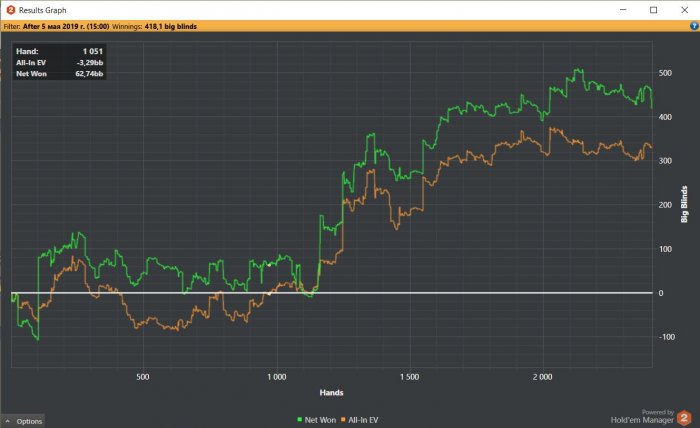Click the orange All-In EV color square
Image resolution: width=700 pixels, height=428 pixels.
tap(343, 420)
